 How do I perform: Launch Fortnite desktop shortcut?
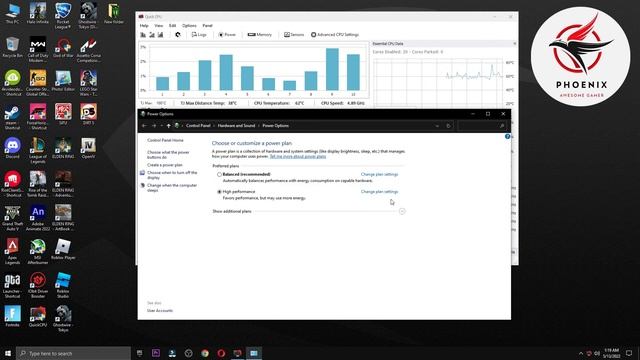point(12,316)
